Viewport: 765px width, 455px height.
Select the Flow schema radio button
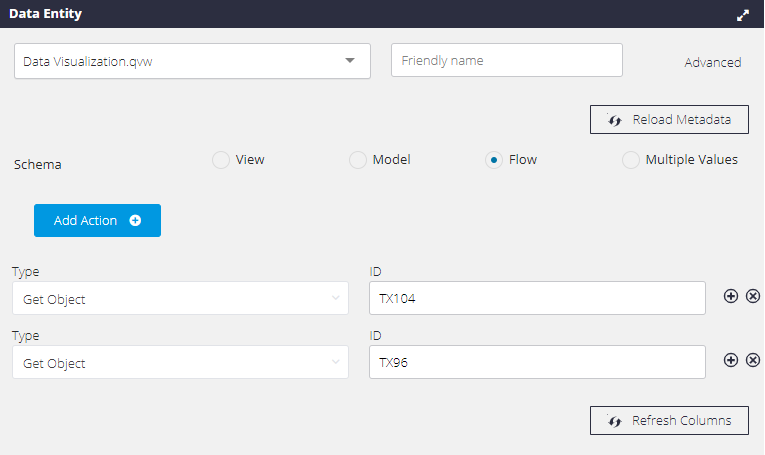[494, 160]
